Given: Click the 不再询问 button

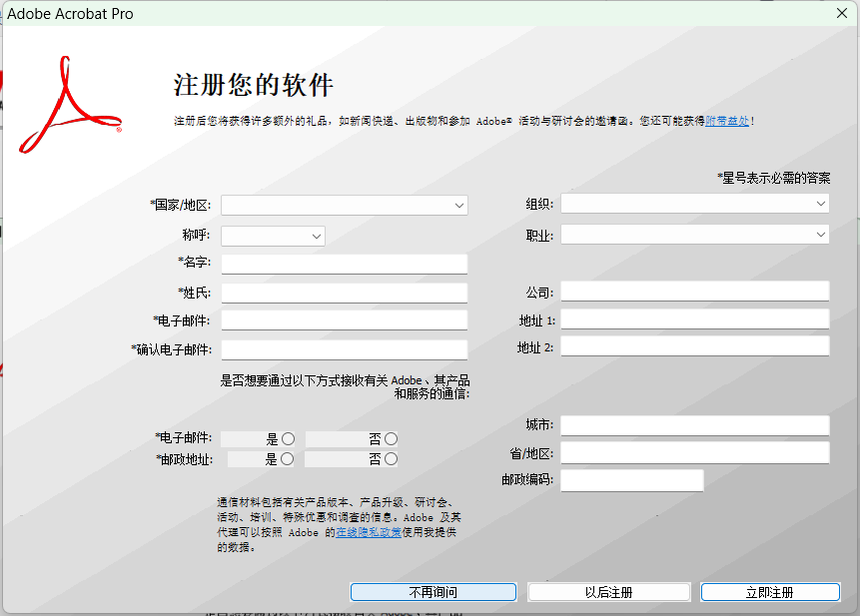Looking at the screenshot, I should point(433,592).
